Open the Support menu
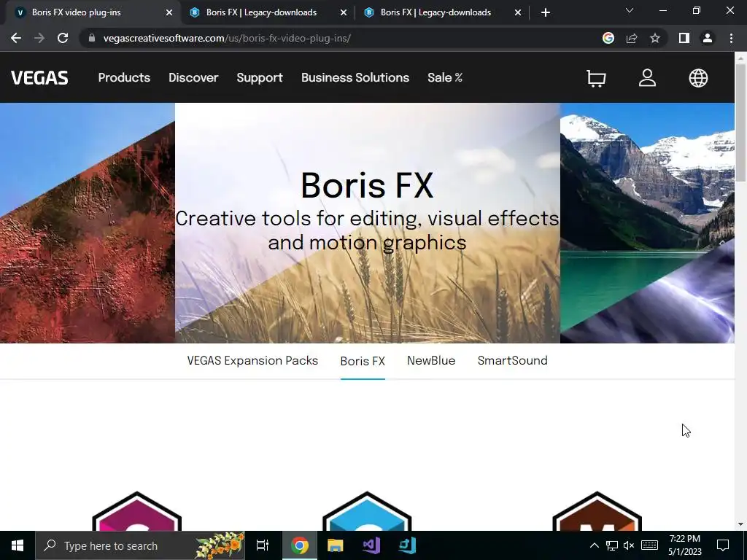 coord(260,77)
